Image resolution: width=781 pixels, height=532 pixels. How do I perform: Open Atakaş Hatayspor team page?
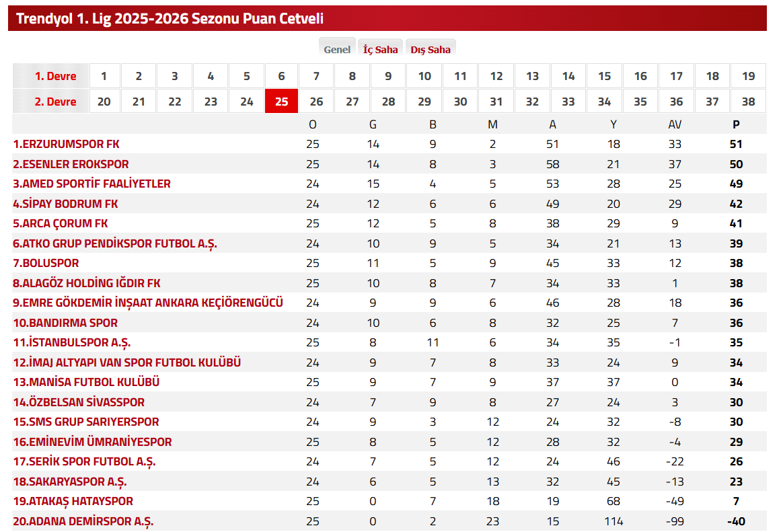pyautogui.click(x=73, y=501)
